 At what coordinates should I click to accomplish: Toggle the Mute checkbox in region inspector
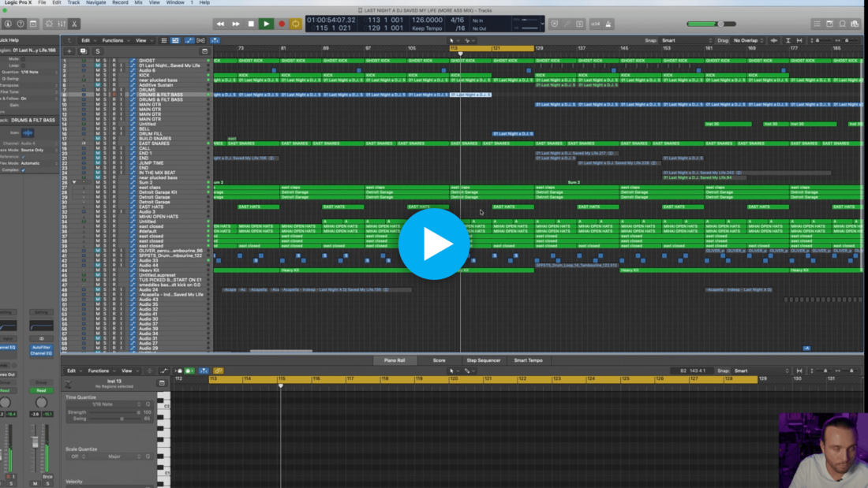pyautogui.click(x=23, y=58)
